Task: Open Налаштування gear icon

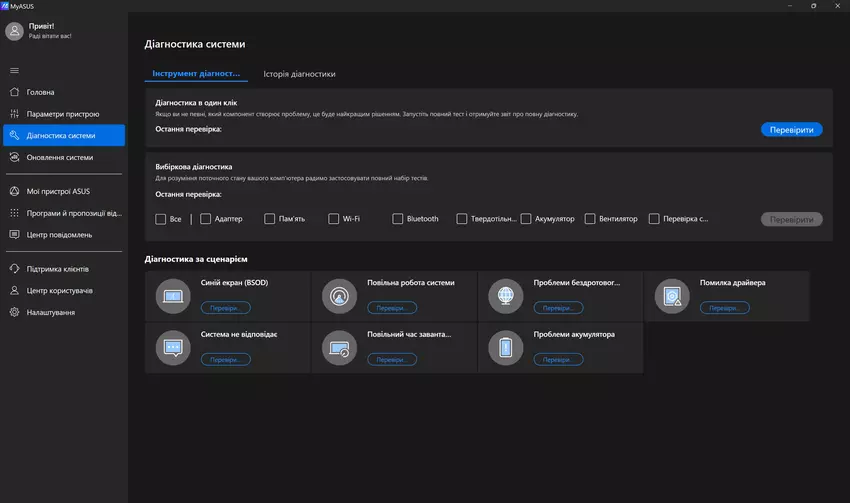Action: point(14,313)
